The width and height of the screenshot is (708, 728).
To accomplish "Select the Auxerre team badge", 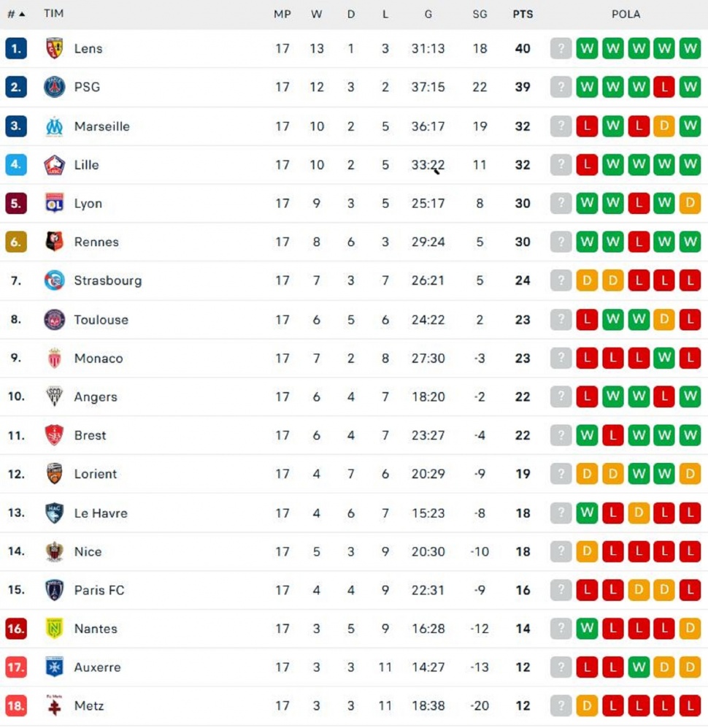I will click(x=53, y=667).
